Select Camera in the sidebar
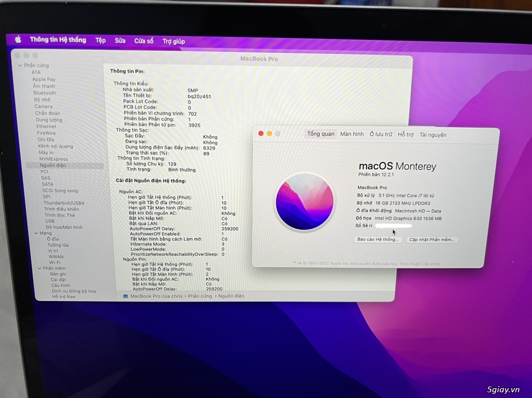 44,106
